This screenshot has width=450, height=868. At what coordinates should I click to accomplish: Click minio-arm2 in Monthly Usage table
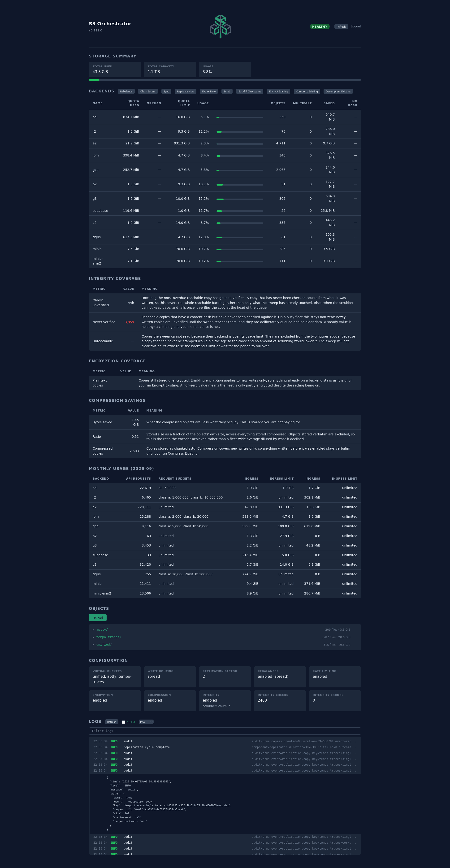click(102, 593)
